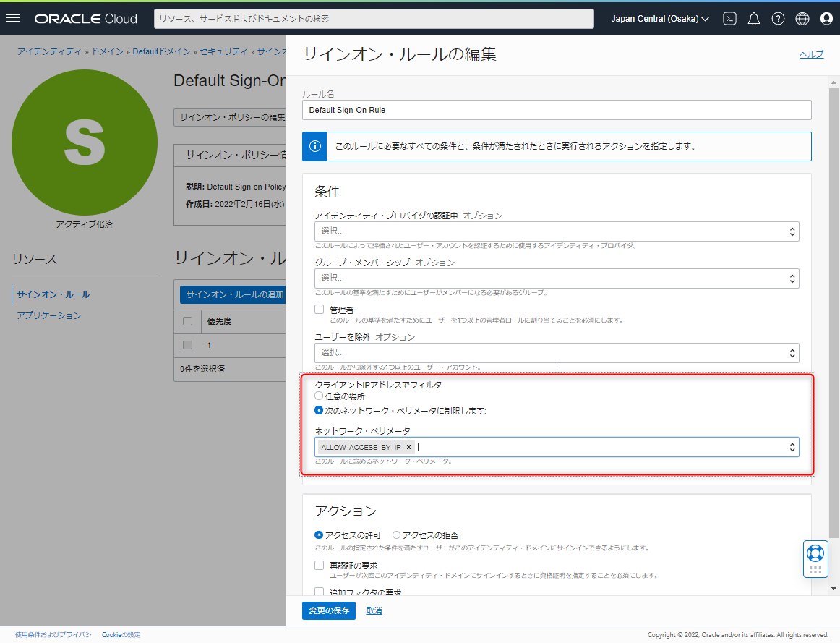Click the green S policy avatar
The image size is (840, 643).
84,142
